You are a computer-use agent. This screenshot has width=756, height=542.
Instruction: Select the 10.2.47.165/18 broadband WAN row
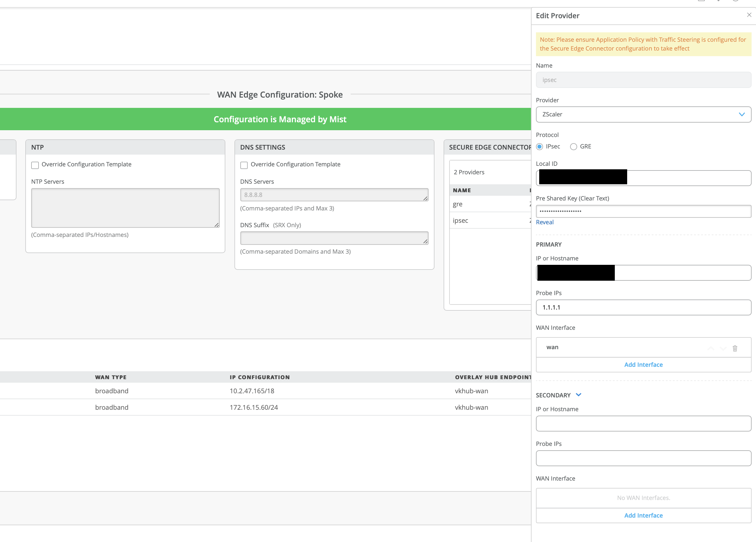(252, 391)
